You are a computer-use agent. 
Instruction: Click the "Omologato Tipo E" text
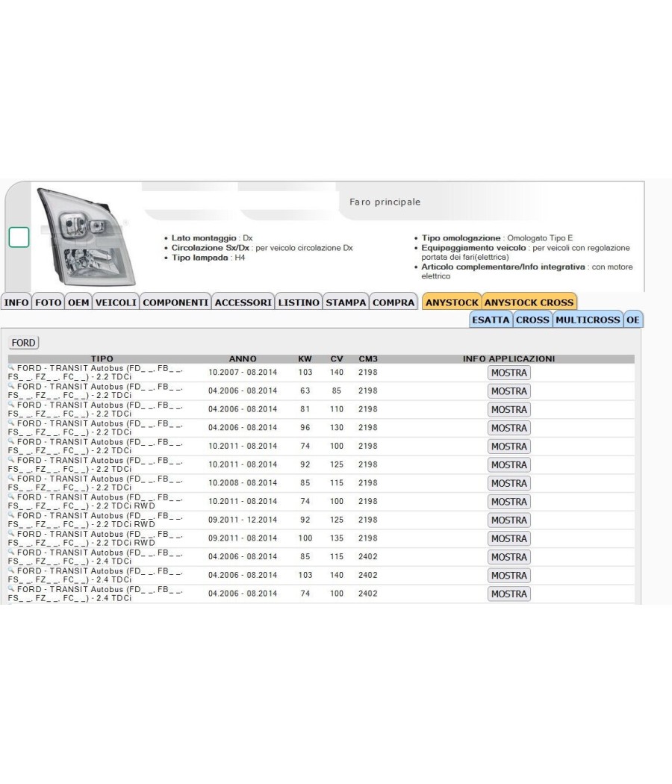tap(540, 238)
